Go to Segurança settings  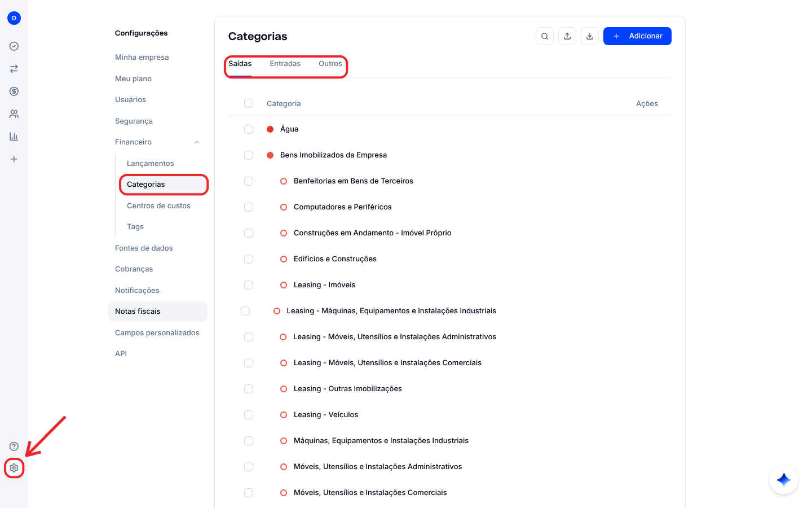tap(134, 121)
